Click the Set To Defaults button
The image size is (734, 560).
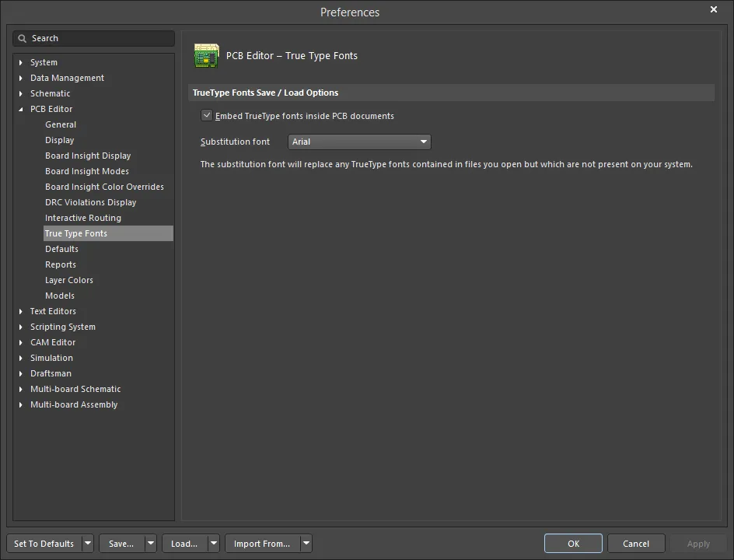click(x=44, y=544)
